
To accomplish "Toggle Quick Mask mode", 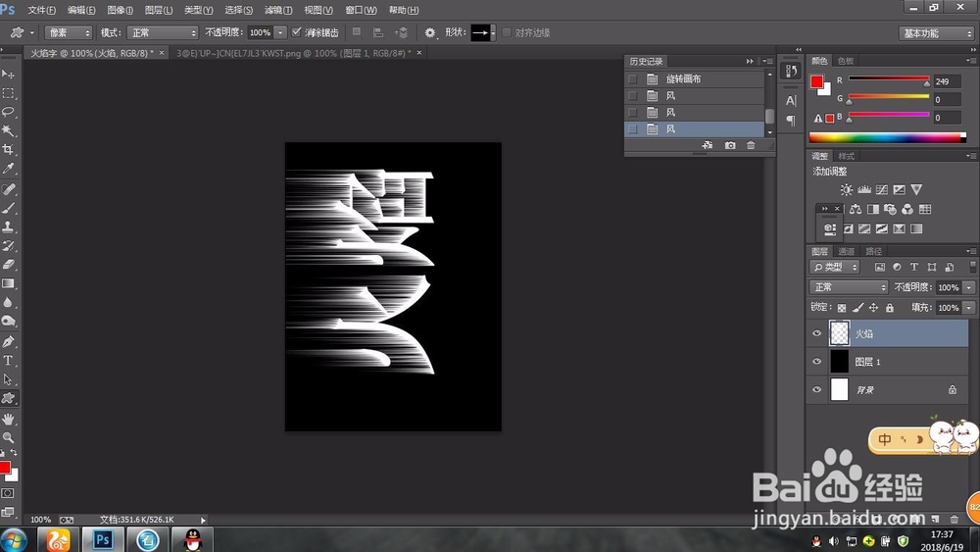I will 8,493.
